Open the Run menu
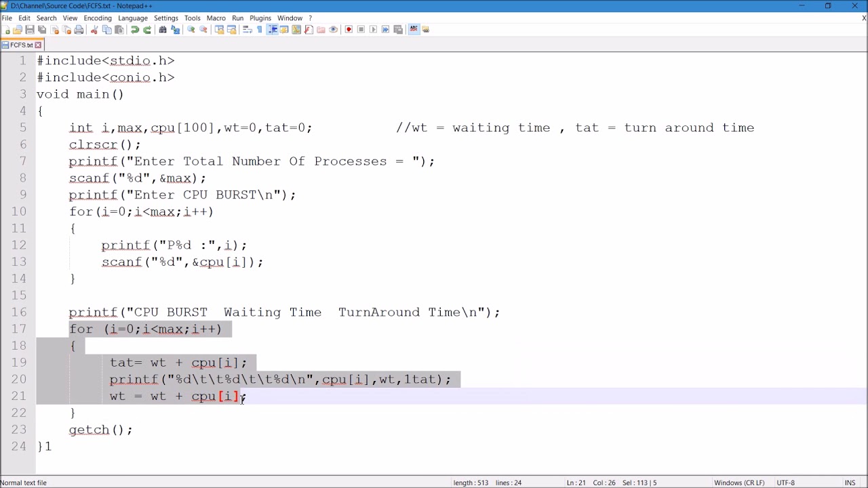The width and height of the screenshot is (868, 488). click(x=238, y=18)
